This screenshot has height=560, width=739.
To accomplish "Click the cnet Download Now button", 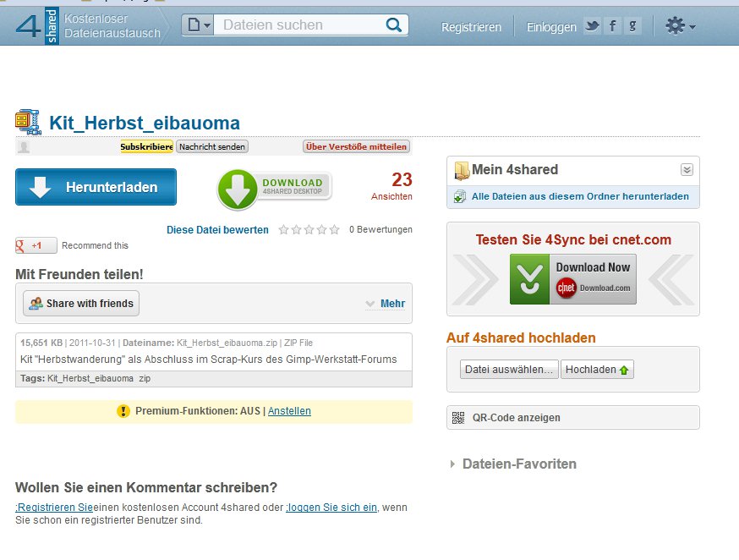I will click(573, 279).
